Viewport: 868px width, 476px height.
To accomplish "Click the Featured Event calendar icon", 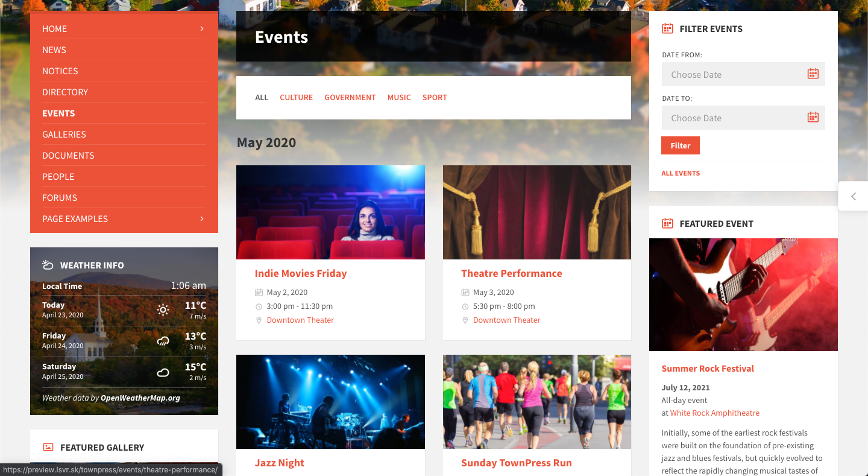I will (667, 223).
